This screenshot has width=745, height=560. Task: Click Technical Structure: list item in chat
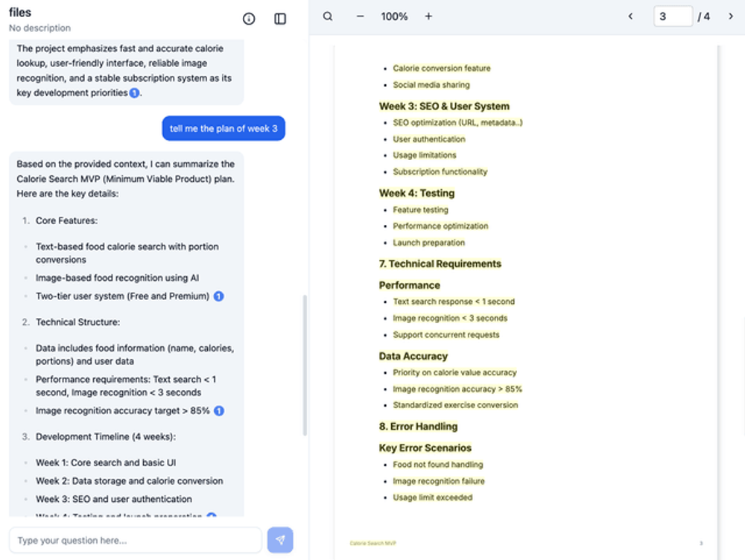(x=78, y=322)
